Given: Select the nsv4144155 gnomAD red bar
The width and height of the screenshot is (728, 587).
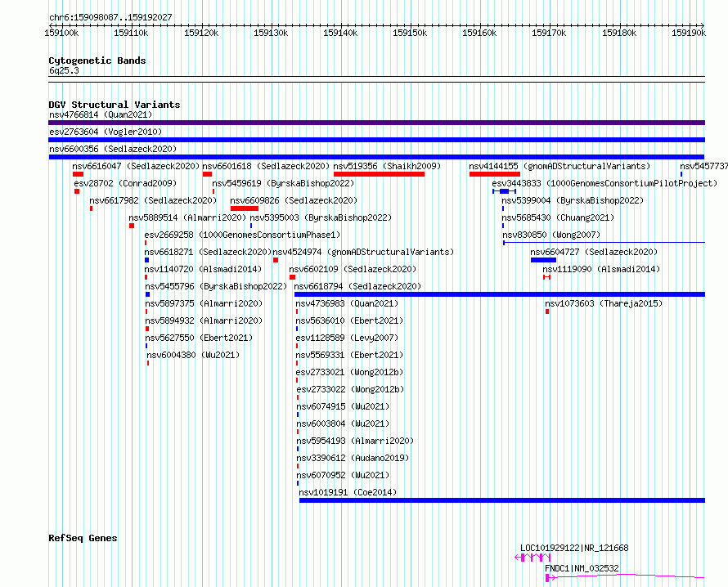Looking at the screenshot, I should pyautogui.click(x=494, y=174).
